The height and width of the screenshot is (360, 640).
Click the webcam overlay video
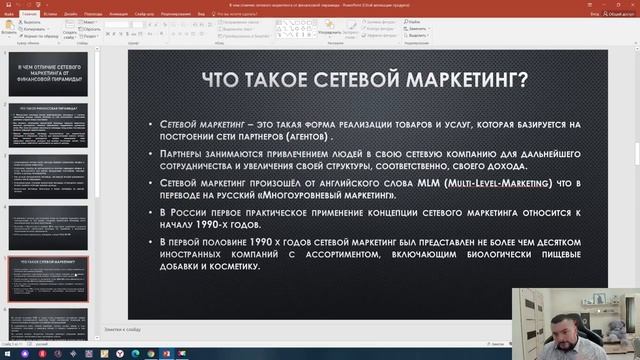[x=576, y=324]
